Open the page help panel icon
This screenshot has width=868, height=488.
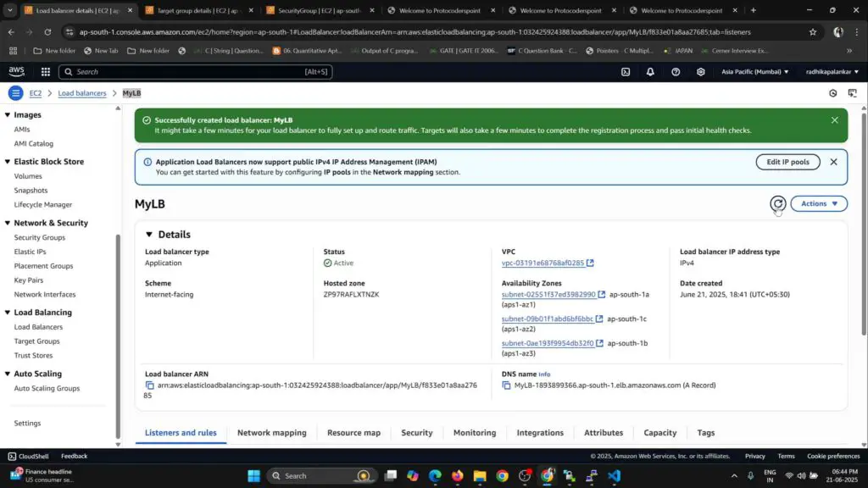853,93
